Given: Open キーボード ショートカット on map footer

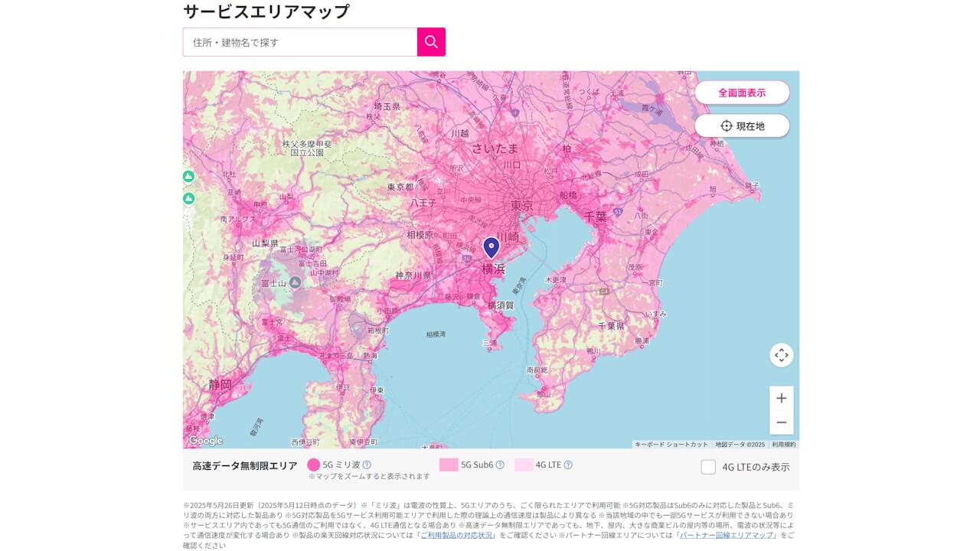Looking at the screenshot, I should (671, 444).
